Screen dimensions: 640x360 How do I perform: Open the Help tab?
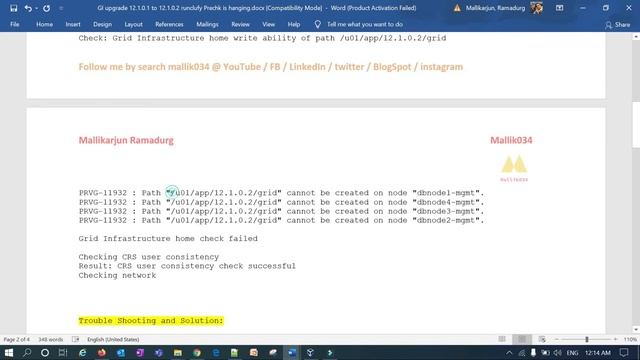tap(293, 24)
